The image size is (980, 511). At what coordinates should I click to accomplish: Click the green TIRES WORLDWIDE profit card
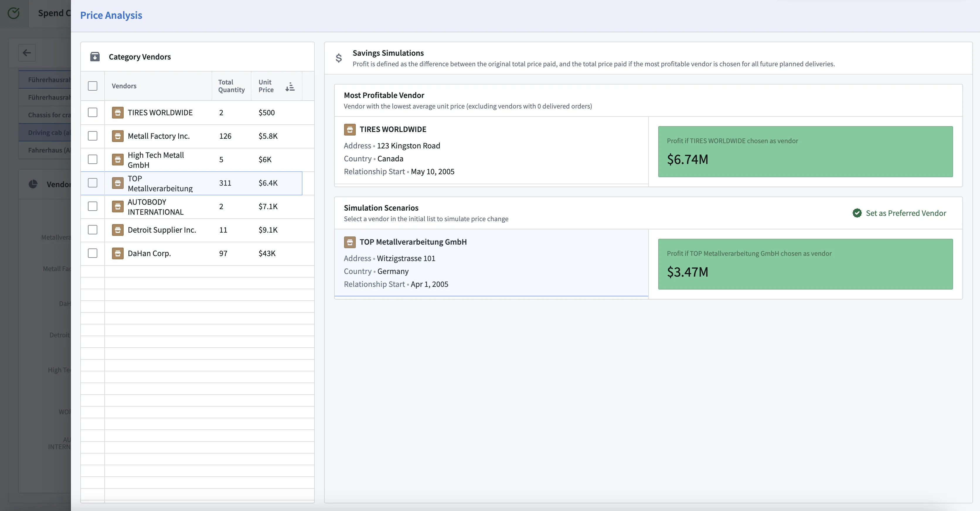pos(805,152)
